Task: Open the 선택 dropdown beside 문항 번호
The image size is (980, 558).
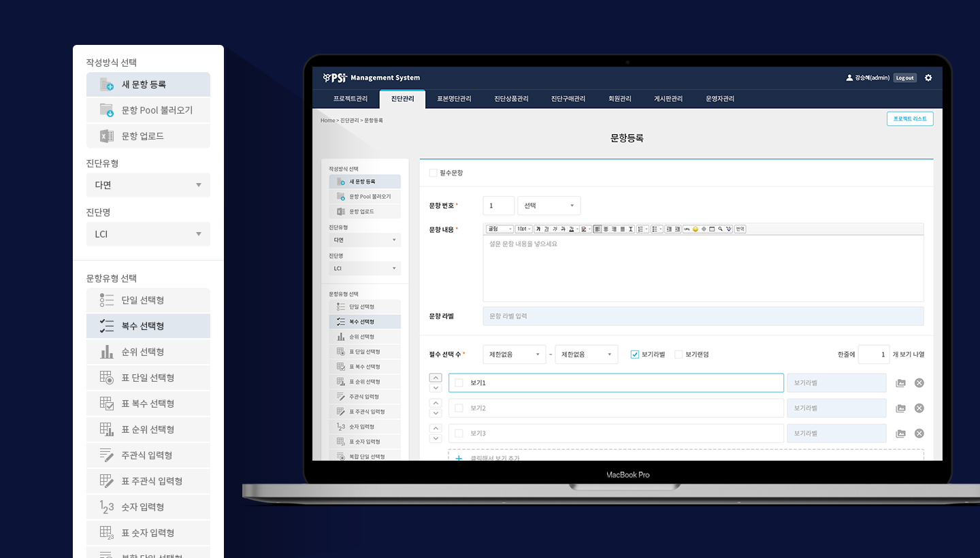Action: click(x=549, y=206)
